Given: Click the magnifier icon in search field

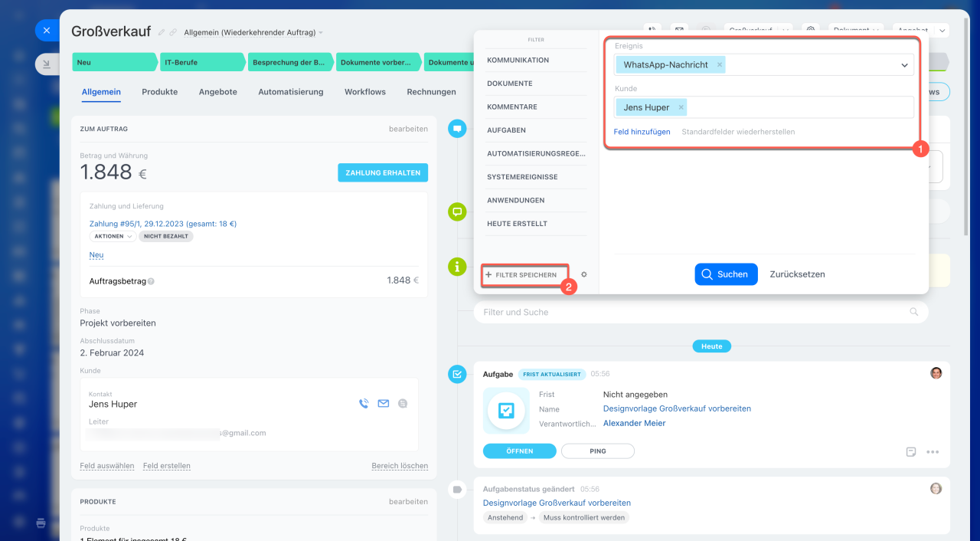Looking at the screenshot, I should [x=913, y=312].
